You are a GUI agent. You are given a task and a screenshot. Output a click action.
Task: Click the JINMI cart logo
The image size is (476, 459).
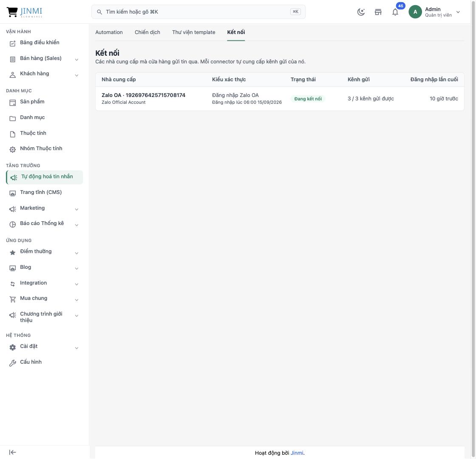(x=24, y=12)
